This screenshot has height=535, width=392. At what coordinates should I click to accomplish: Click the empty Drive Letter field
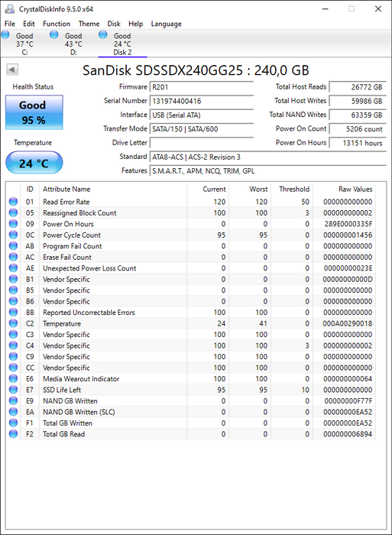[201, 143]
